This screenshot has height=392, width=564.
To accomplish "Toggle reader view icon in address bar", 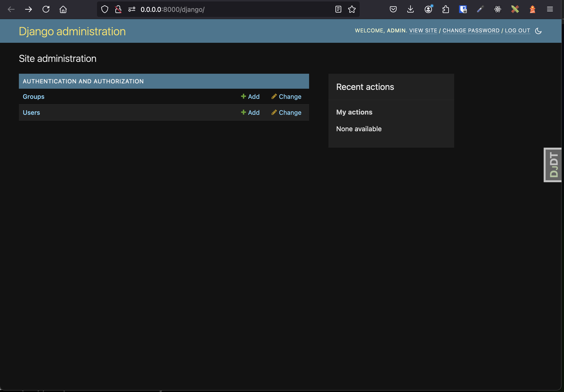I will tap(338, 9).
